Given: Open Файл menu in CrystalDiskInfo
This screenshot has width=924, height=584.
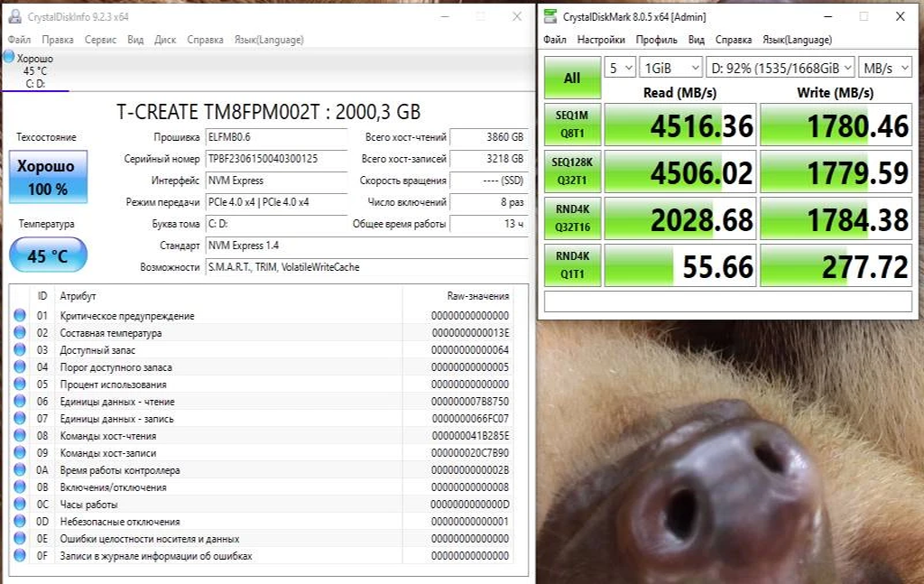Looking at the screenshot, I should (x=20, y=40).
